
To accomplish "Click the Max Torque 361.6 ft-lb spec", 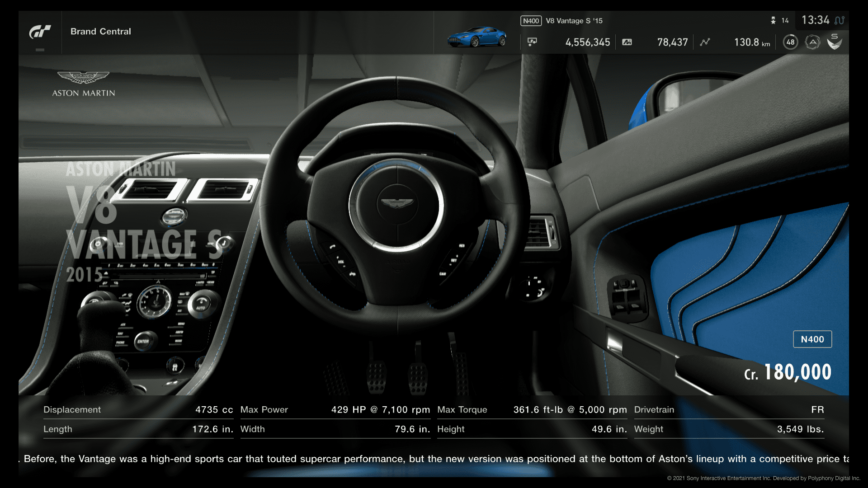I will (532, 410).
